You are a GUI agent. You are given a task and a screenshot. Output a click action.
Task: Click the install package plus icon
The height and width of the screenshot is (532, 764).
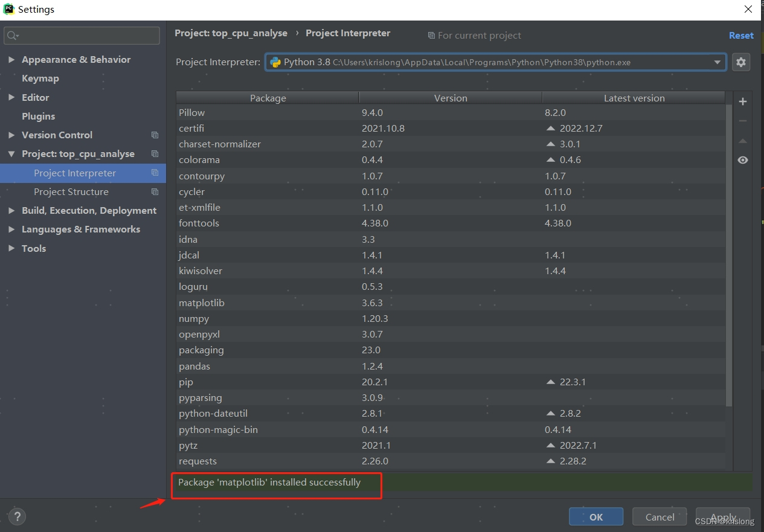pos(743,101)
